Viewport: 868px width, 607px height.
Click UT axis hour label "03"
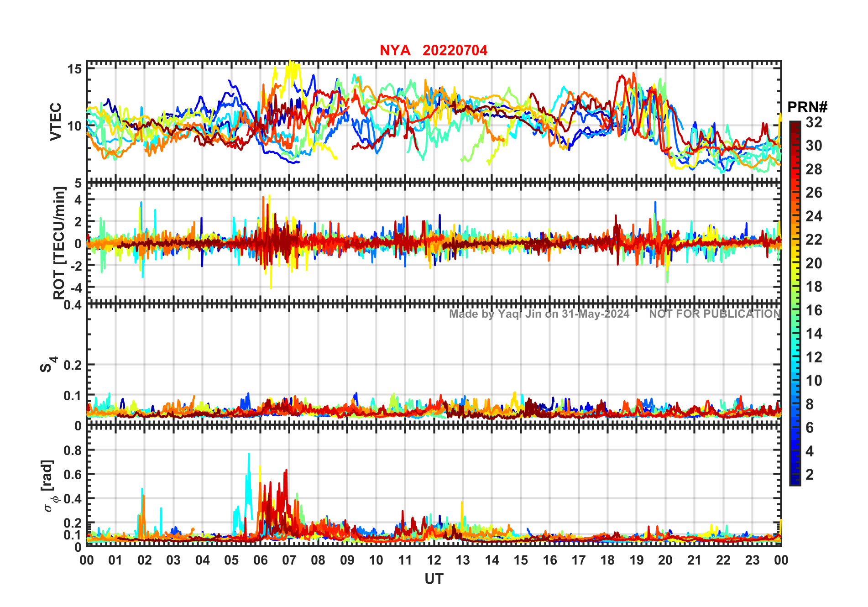[x=173, y=560]
